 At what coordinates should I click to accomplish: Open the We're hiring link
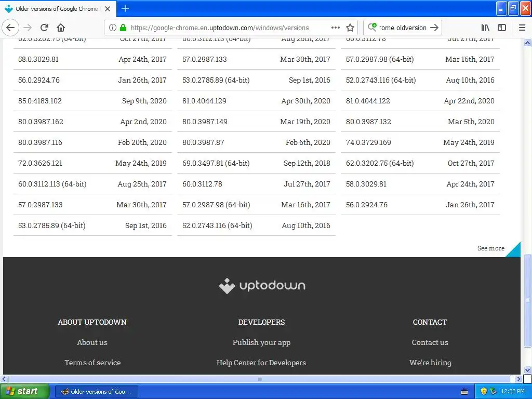pos(430,363)
